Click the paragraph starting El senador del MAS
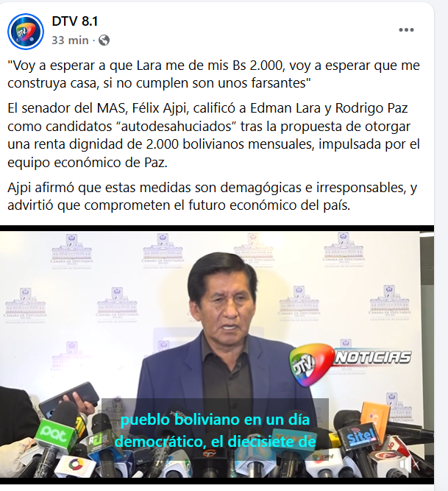Image resolution: width=448 pixels, height=491 pixels. click(x=213, y=135)
